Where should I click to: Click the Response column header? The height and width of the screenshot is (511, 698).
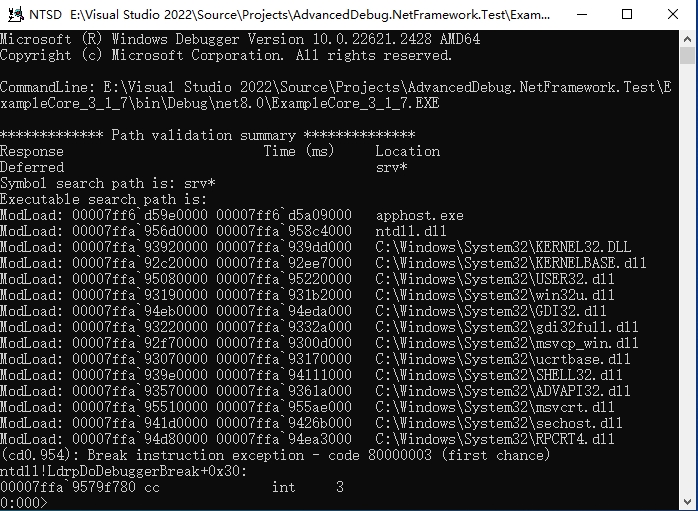[32, 151]
